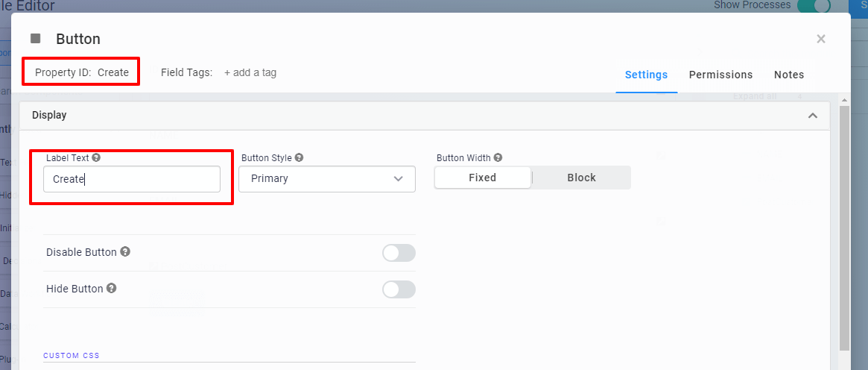Screen dimensions: 868x370
Task: Click the Label Text help icon
Action: (x=96, y=157)
